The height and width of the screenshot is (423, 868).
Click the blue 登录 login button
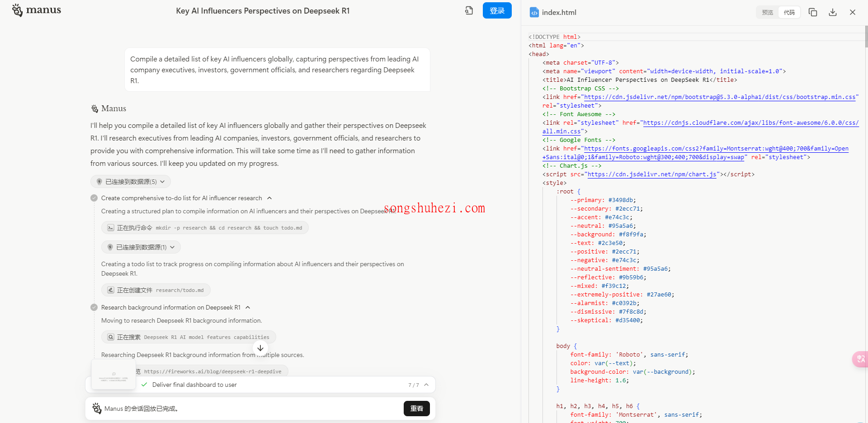pos(497,10)
